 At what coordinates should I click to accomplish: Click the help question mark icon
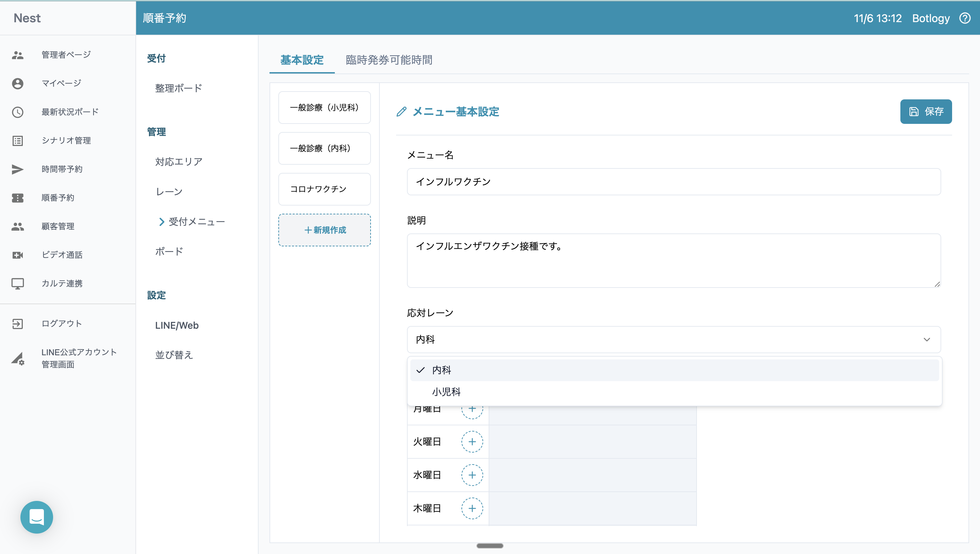tap(965, 18)
